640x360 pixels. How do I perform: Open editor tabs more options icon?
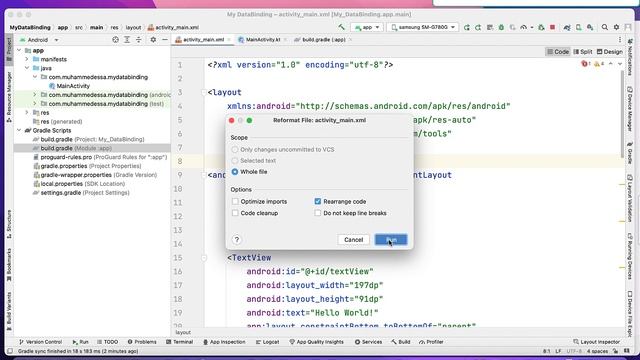(620, 40)
